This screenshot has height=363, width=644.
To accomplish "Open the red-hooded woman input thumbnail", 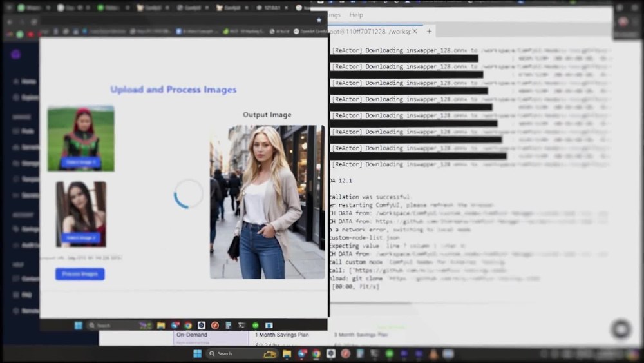I will (x=81, y=139).
